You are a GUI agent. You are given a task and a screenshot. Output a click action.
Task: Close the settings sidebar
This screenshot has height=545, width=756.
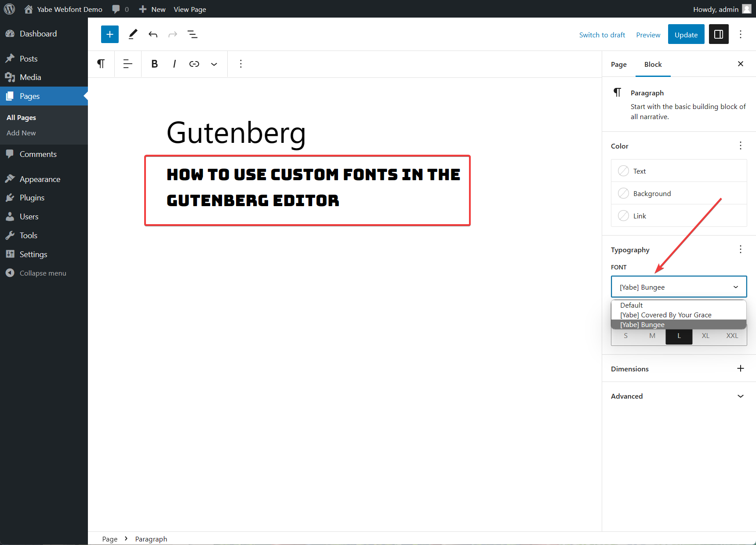(741, 64)
